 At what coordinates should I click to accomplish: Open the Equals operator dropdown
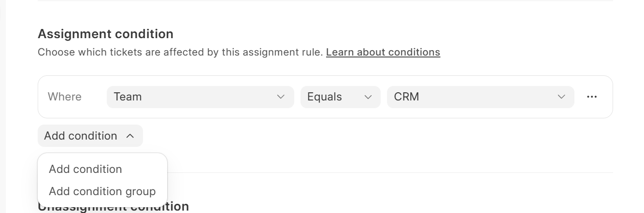pos(340,97)
